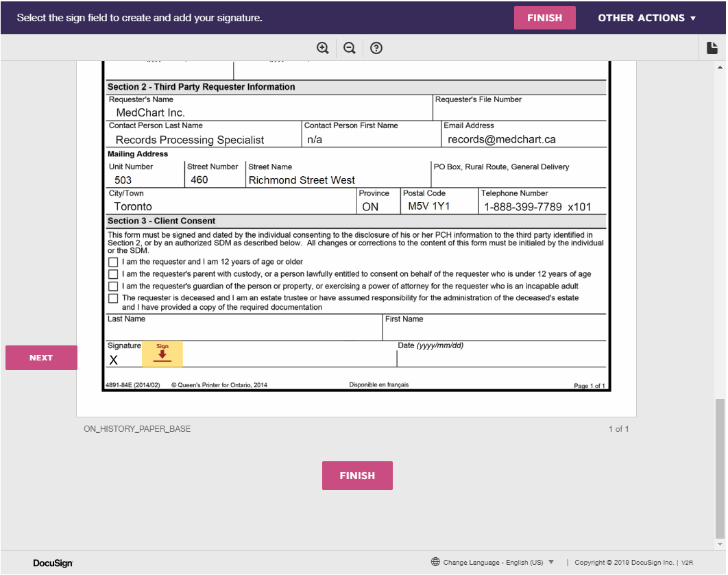Image resolution: width=728 pixels, height=575 pixels.
Task: Click the 'Requester's File Number' field
Action: coord(520,108)
